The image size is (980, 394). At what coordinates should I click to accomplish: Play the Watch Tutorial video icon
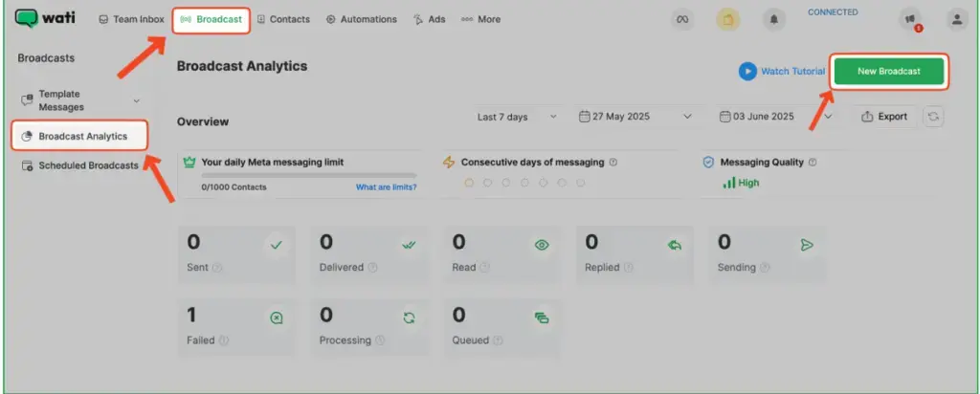747,71
